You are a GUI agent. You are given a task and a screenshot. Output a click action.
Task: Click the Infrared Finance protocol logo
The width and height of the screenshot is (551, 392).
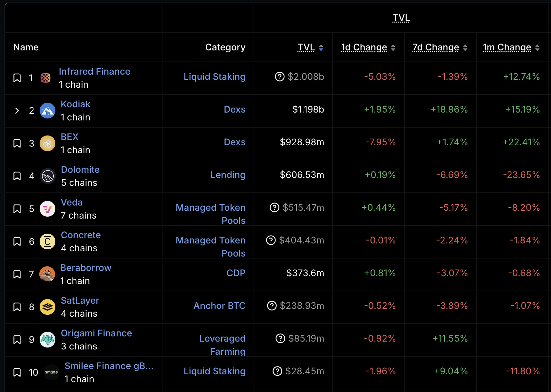coord(46,78)
